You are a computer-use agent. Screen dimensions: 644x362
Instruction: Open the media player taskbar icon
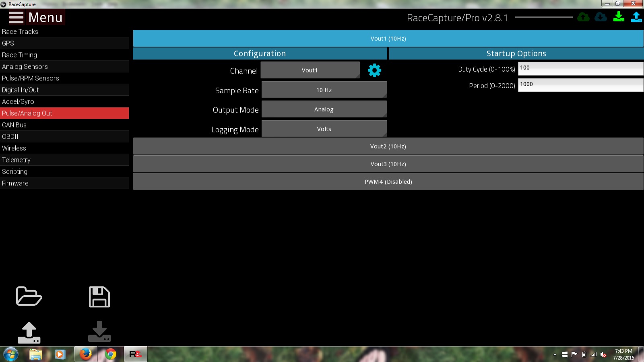pos(60,354)
